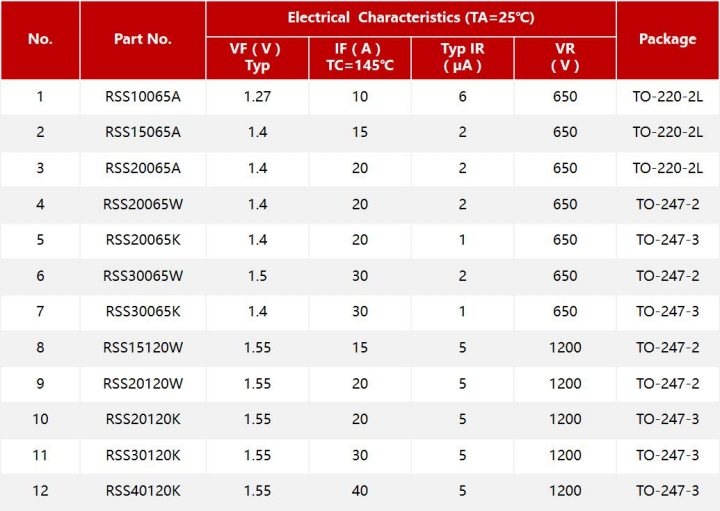Screen dimensions: 720x511
Task: Select part number RSS30065K
Action: click(x=142, y=311)
